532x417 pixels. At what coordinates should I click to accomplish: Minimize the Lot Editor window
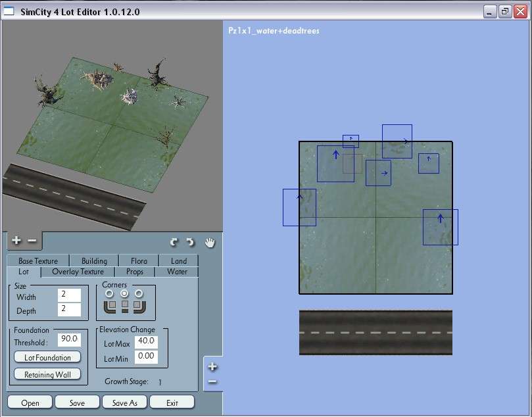(x=489, y=12)
